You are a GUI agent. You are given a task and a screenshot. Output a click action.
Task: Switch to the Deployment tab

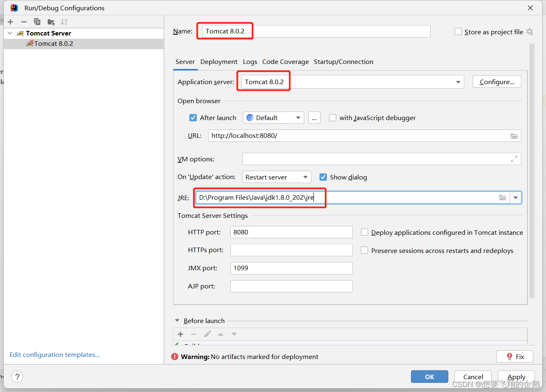point(219,62)
